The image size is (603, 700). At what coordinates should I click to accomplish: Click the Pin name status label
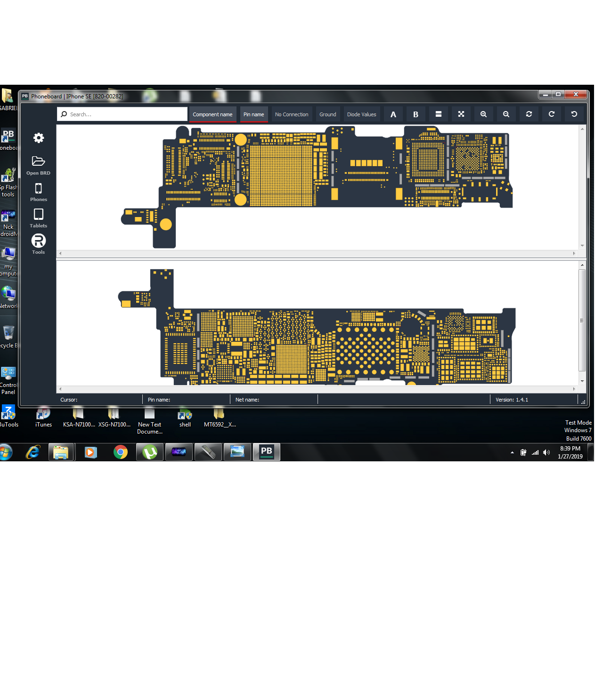(x=159, y=400)
